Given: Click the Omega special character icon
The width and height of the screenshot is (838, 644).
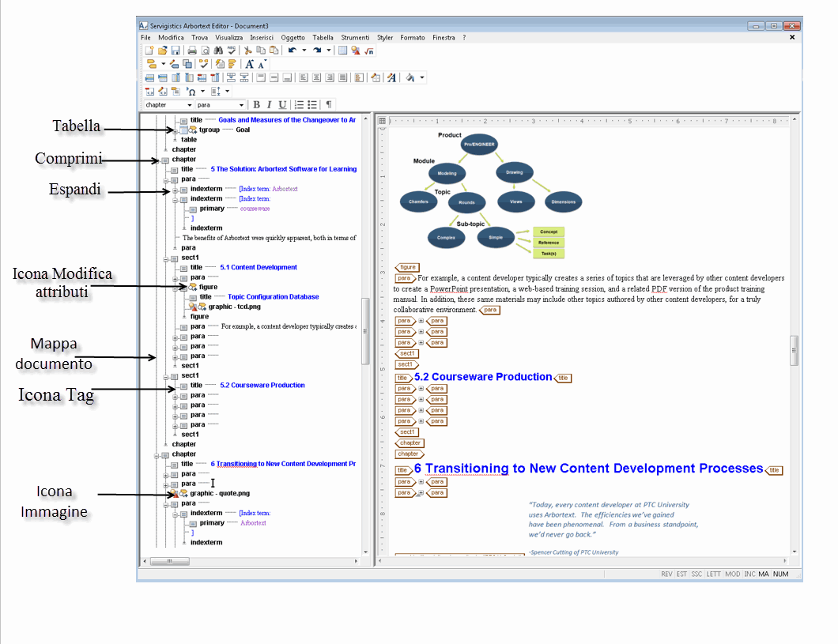Looking at the screenshot, I should click(191, 92).
